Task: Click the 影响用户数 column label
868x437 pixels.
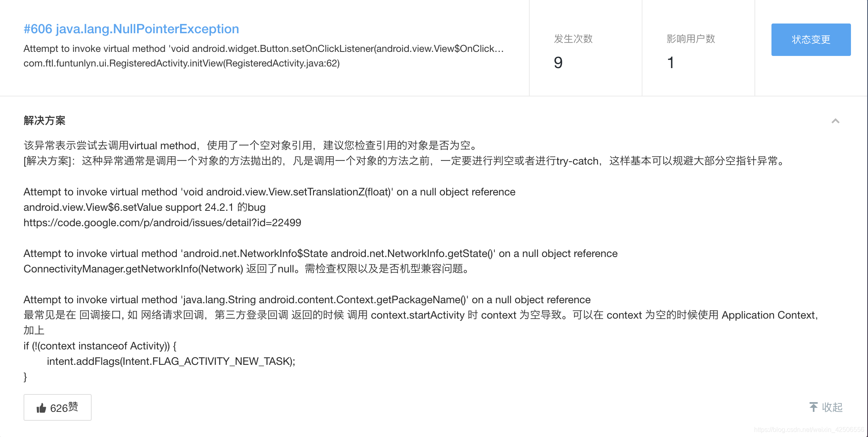Action: pos(690,39)
